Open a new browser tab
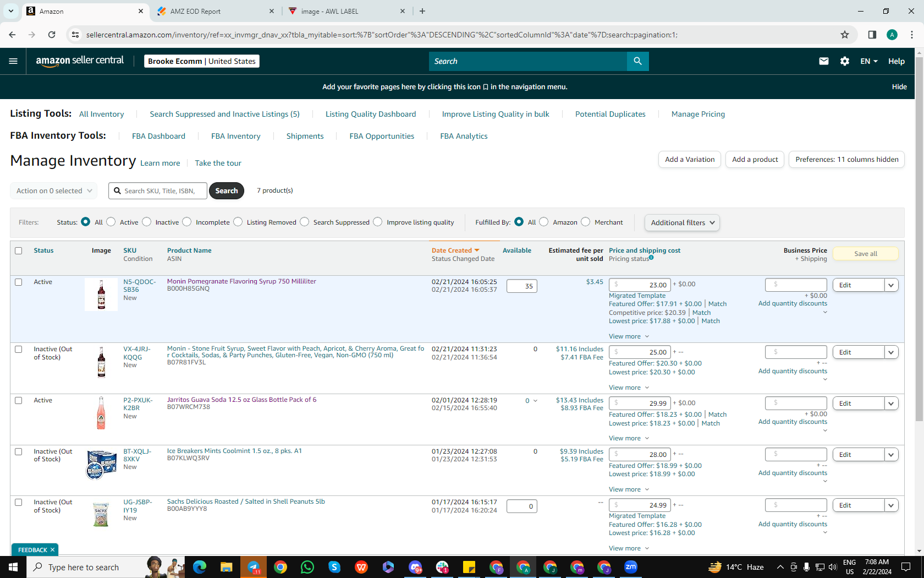924x578 pixels. pos(422,11)
